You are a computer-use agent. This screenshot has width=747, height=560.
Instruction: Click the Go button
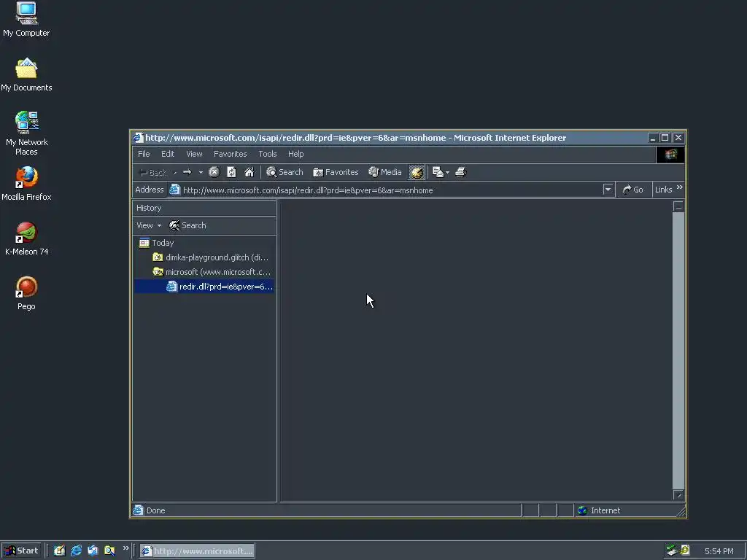click(633, 190)
